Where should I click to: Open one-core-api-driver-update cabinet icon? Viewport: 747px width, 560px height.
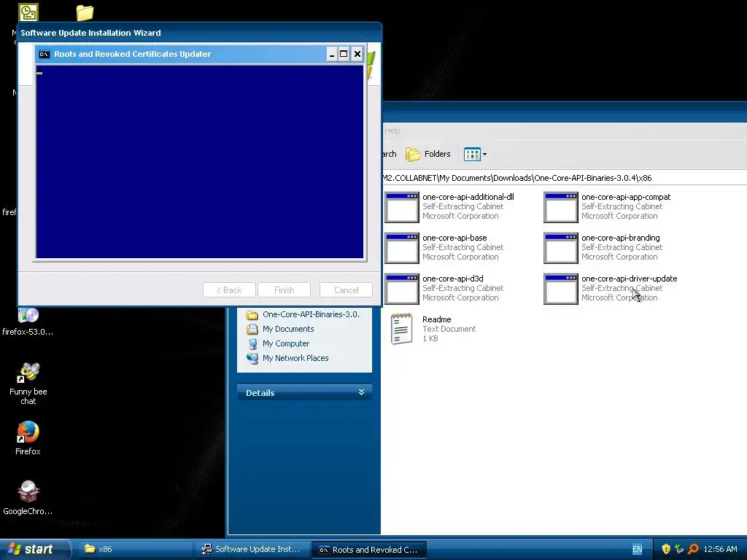(x=561, y=289)
